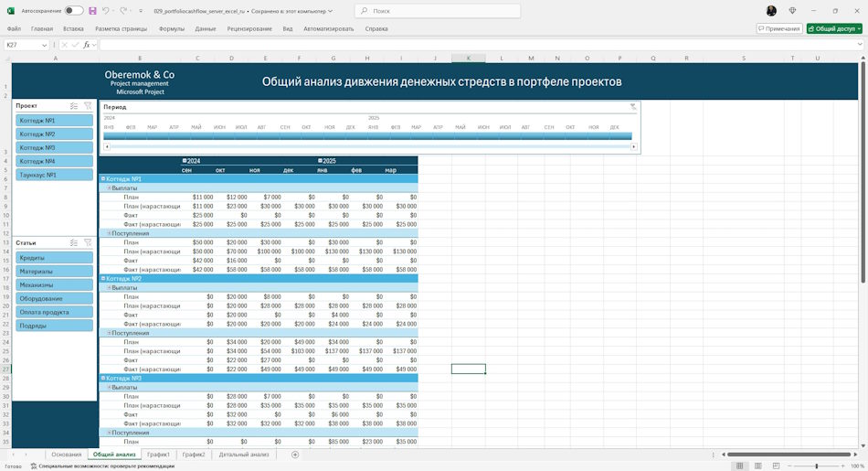Click the Поиск search box

[x=438, y=11]
